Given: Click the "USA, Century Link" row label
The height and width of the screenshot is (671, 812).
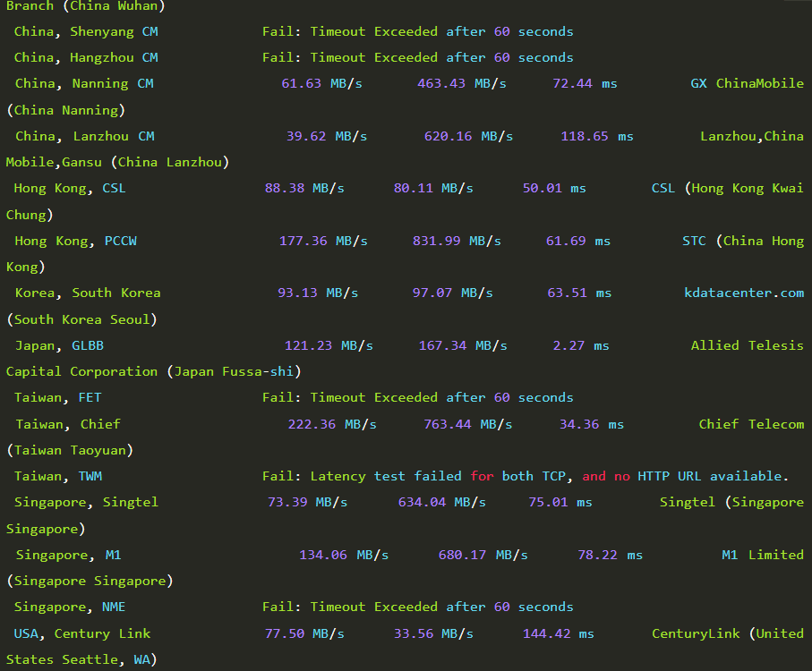Looking at the screenshot, I should click(82, 633).
